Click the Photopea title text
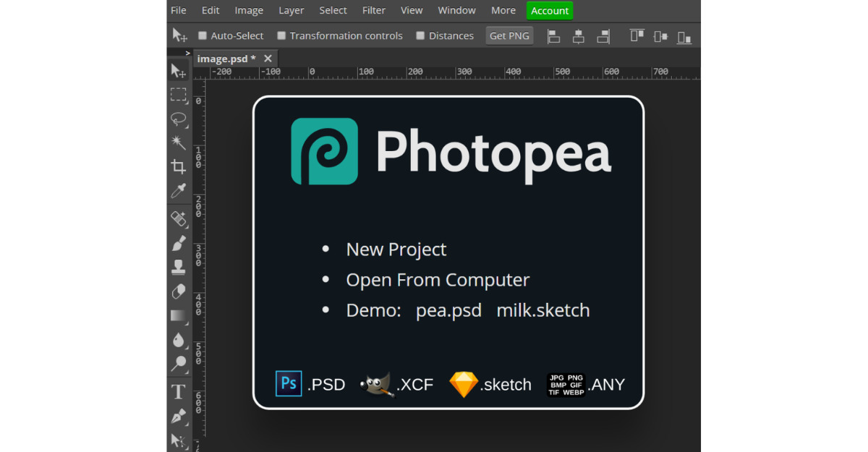 [x=494, y=153]
